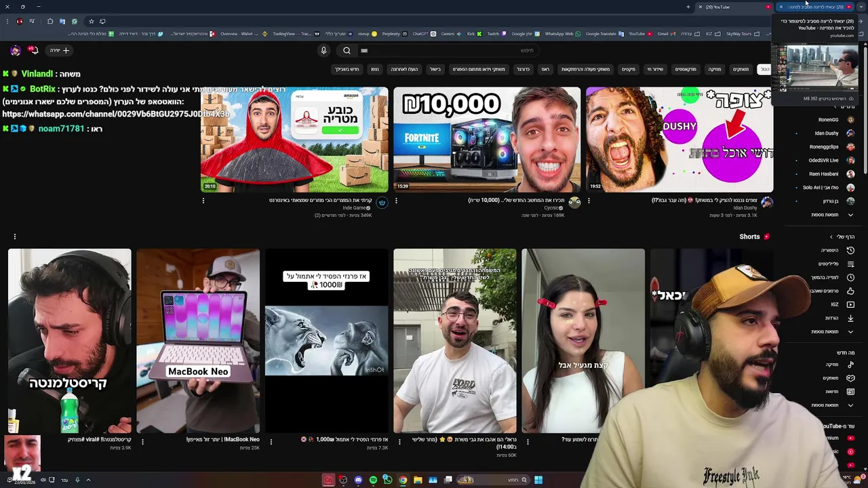Open the umbrella hat Amazon video thumbnail
This screenshot has width=868, height=488.
pos(294,140)
